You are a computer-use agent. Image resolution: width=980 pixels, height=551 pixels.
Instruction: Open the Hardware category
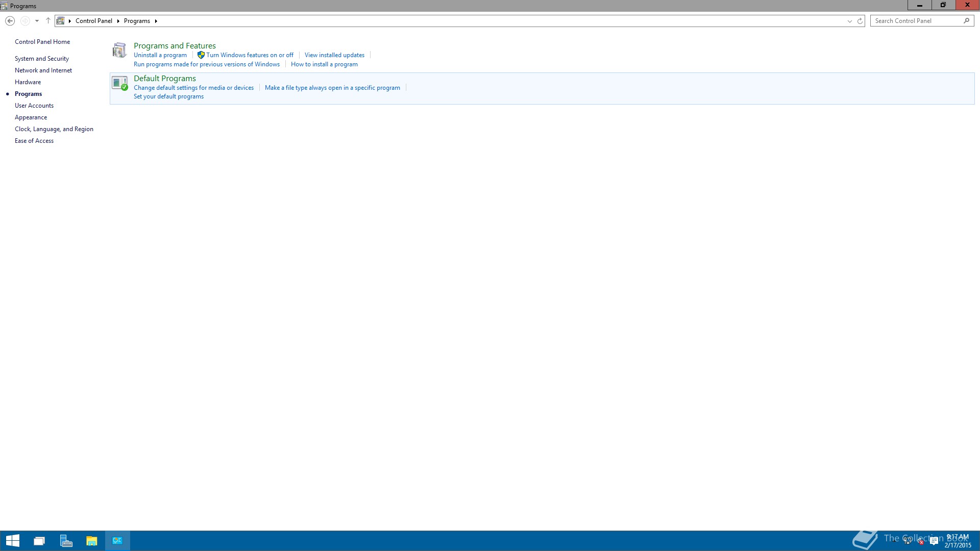[x=28, y=82]
